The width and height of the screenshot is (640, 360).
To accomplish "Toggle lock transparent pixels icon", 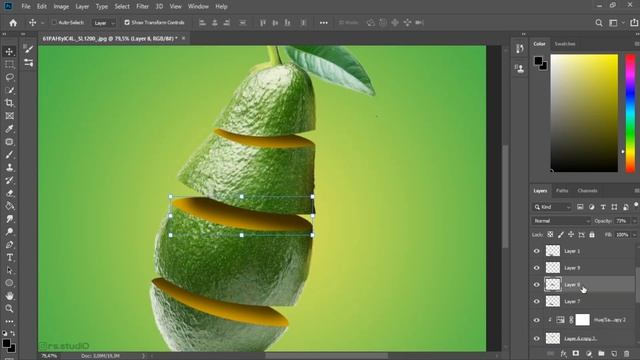I will (550, 235).
